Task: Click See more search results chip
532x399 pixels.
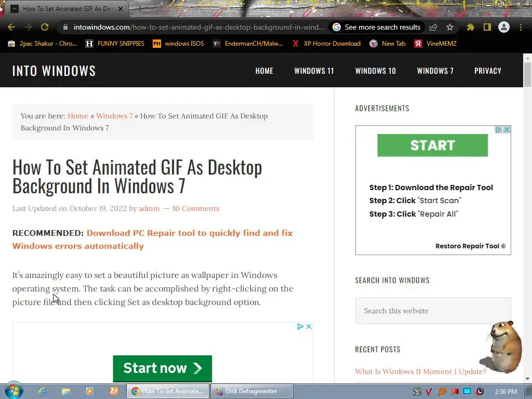Action: tap(377, 27)
